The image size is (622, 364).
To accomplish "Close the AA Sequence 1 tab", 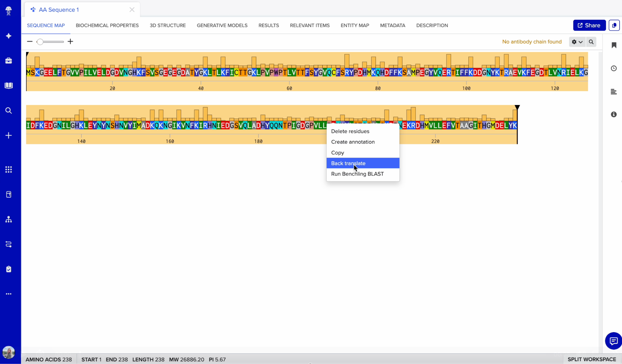I will coord(132,10).
